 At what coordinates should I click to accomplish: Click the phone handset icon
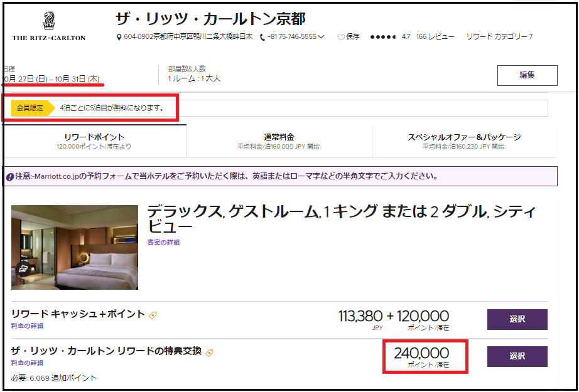click(262, 37)
